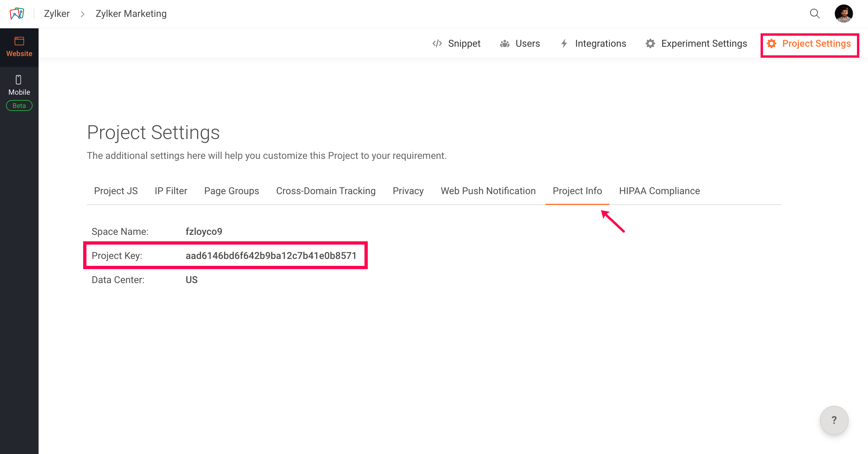Click the PageSense logo icon
Viewport: 868px width, 454px height.
(17, 14)
